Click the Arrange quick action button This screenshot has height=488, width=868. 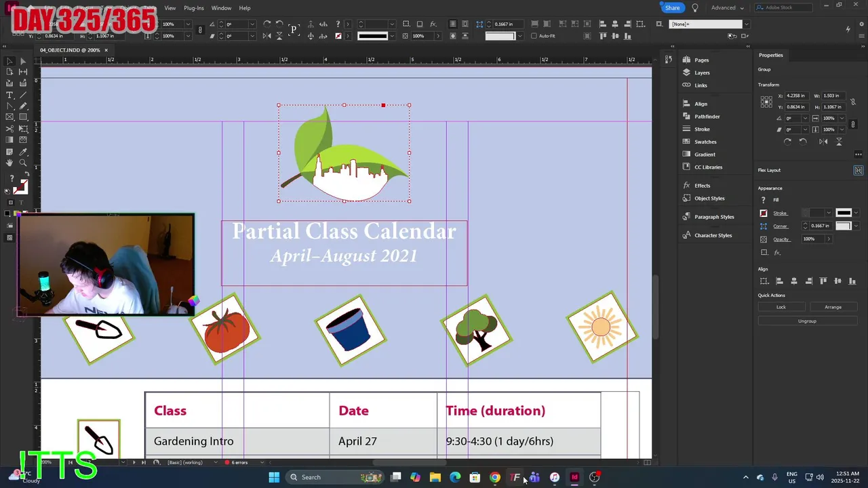(x=833, y=307)
